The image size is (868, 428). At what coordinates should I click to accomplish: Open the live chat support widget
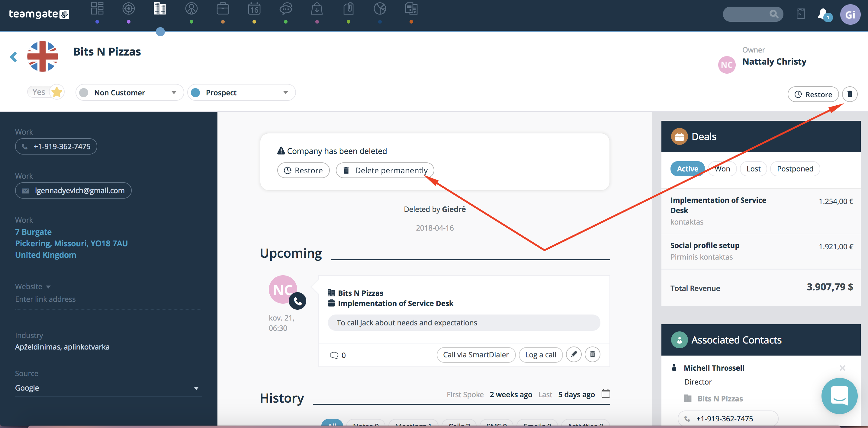839,396
